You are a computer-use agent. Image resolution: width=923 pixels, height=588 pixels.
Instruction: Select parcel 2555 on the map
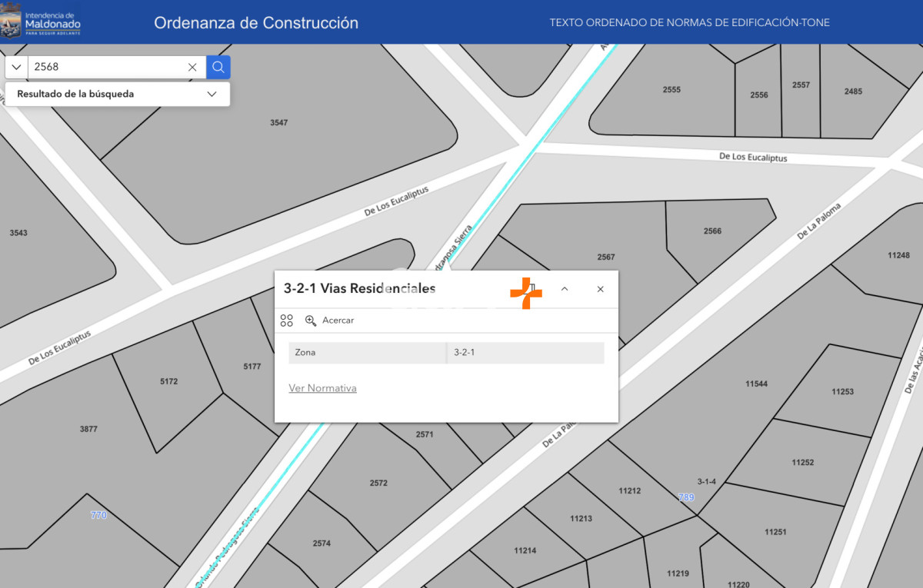[671, 90]
